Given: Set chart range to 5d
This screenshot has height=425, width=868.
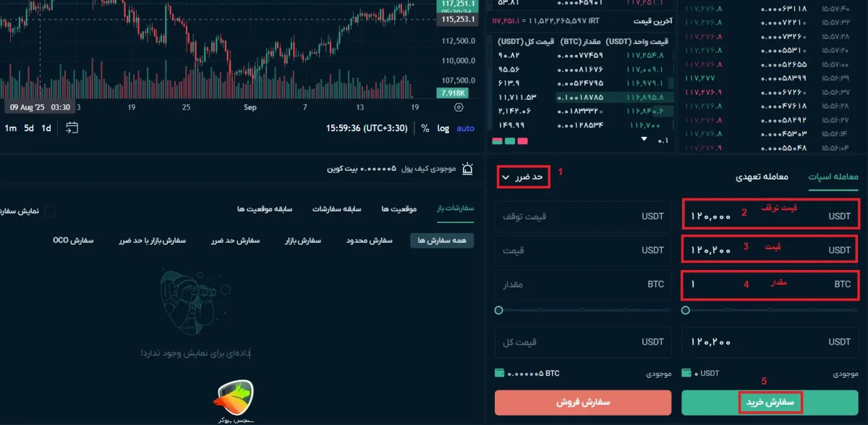Looking at the screenshot, I should pos(29,128).
